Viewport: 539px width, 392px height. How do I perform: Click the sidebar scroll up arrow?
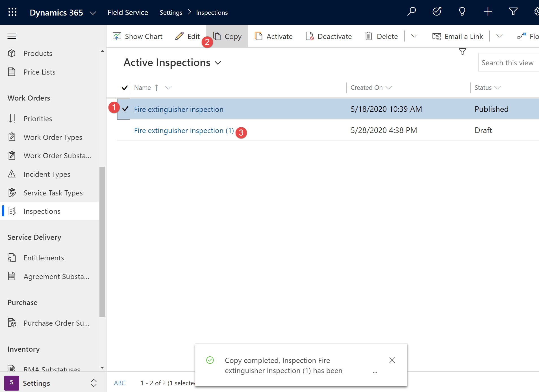(x=102, y=51)
